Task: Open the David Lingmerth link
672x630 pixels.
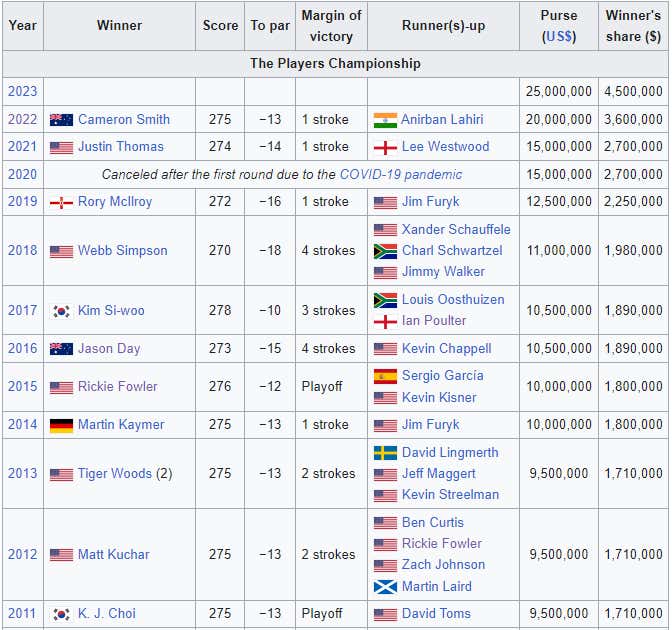Action: tap(450, 453)
